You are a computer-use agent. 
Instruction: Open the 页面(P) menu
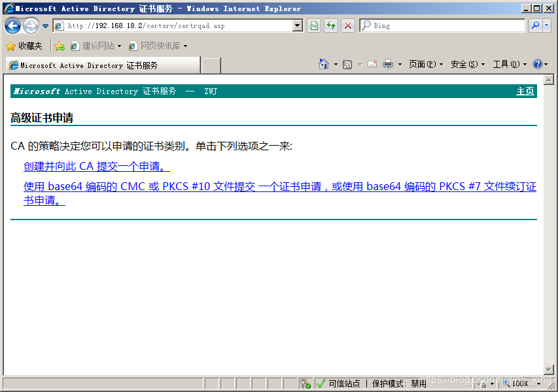(x=426, y=64)
